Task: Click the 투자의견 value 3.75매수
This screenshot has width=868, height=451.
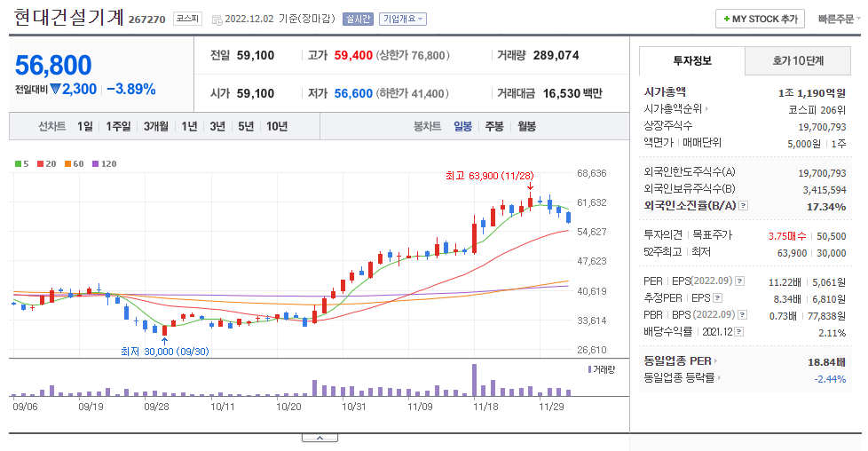Action: (787, 236)
